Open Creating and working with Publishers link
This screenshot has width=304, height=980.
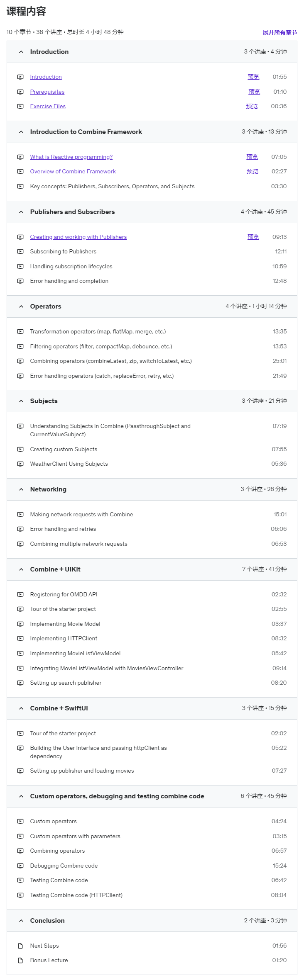(x=78, y=237)
